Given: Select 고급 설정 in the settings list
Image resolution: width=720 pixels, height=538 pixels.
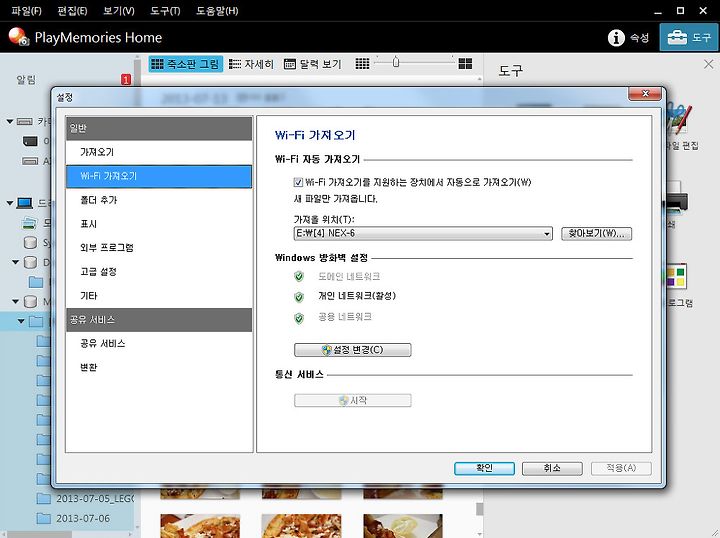Looking at the screenshot, I should pos(159,272).
